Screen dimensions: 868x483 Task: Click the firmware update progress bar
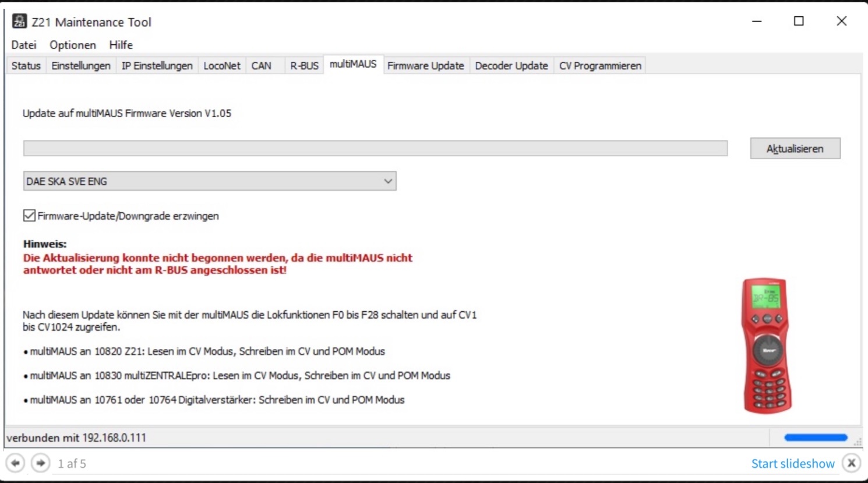pyautogui.click(x=376, y=149)
